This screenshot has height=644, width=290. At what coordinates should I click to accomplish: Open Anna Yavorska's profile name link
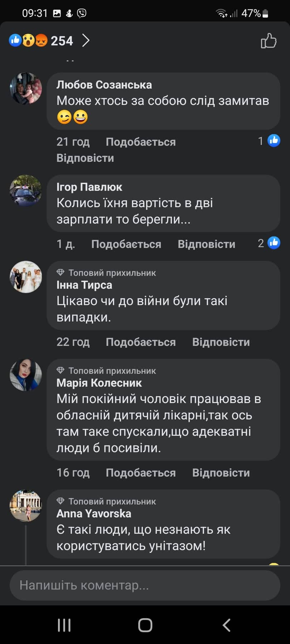94,513
